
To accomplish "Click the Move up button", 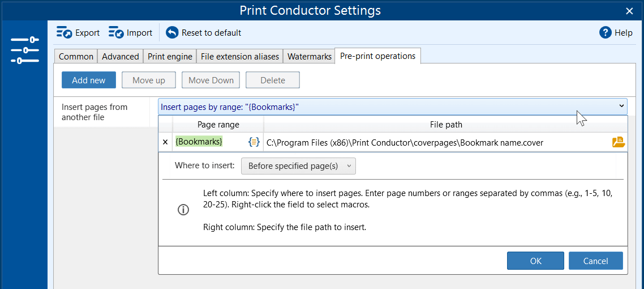I will tap(149, 80).
